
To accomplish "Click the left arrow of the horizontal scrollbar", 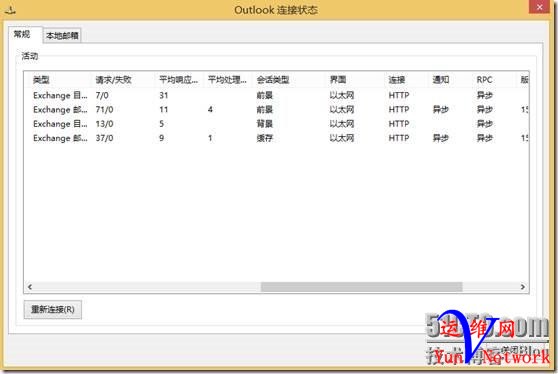I will [30, 287].
